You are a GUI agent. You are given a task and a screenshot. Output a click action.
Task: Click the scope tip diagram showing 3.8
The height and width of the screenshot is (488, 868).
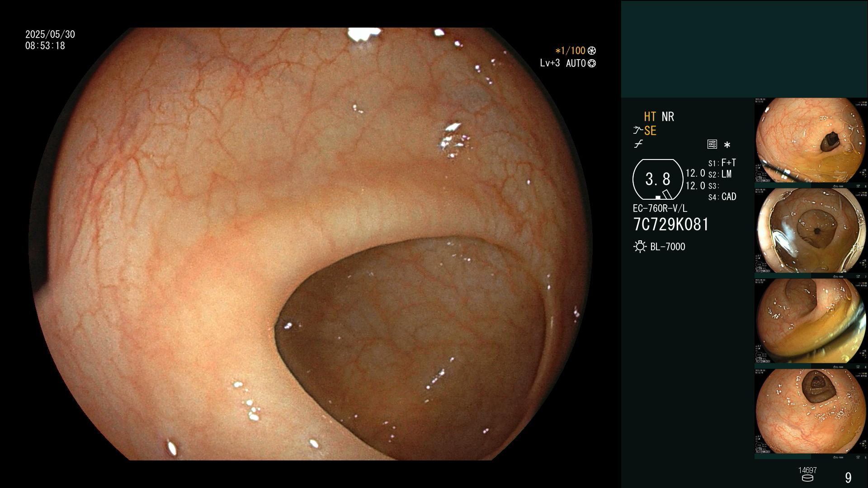[x=658, y=179]
